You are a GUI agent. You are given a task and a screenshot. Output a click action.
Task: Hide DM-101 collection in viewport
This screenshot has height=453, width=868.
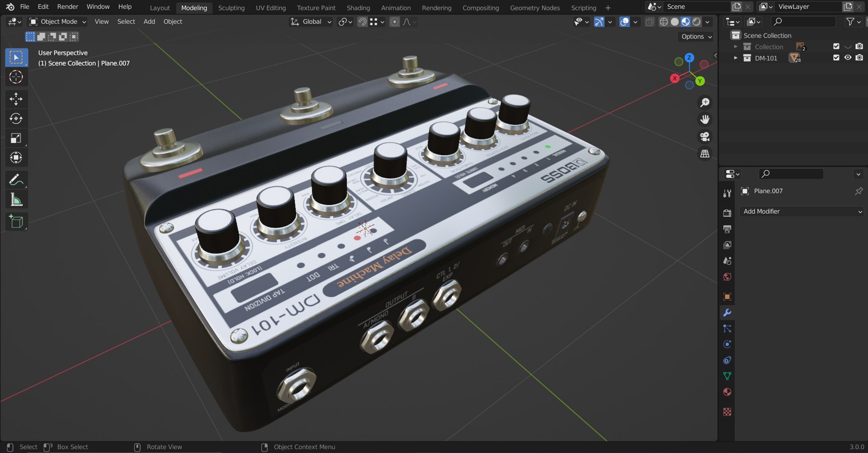848,58
